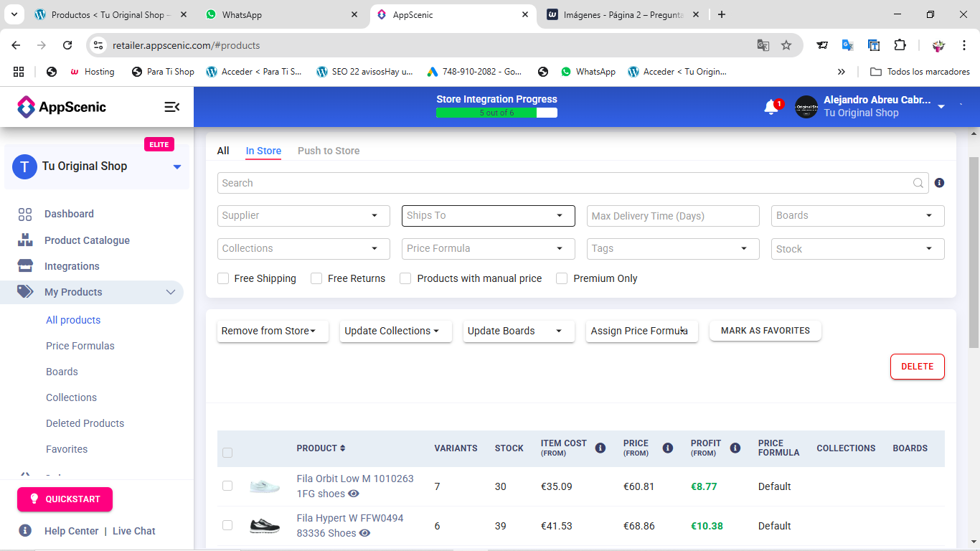The width and height of the screenshot is (980, 551).
Task: Click the search magnifier icon
Action: [x=918, y=183]
